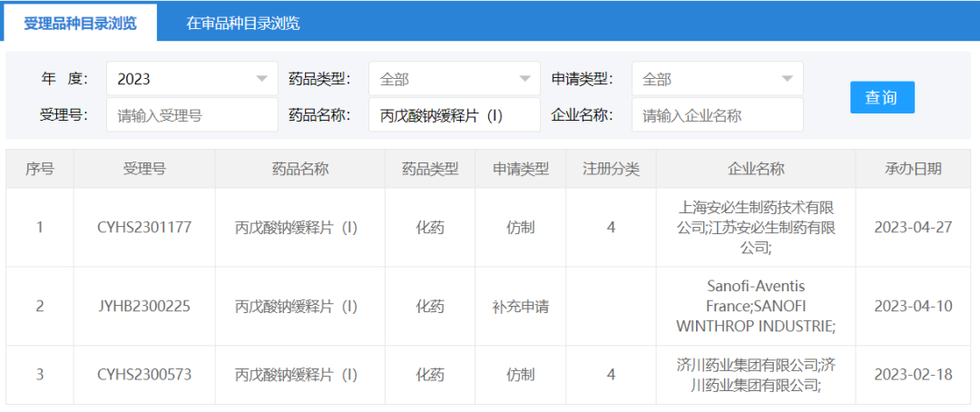Click Sanofi-Aventis France company cell

pyautogui.click(x=756, y=307)
